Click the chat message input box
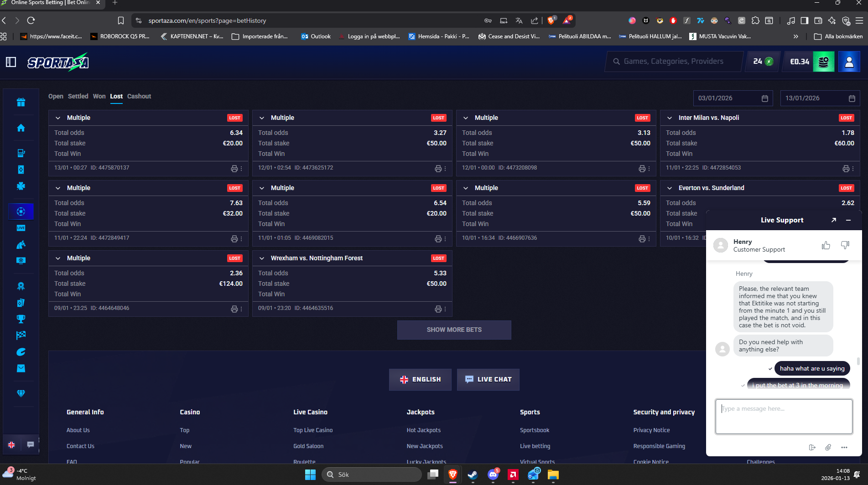Screen dimensions: 868x485 tap(784, 417)
